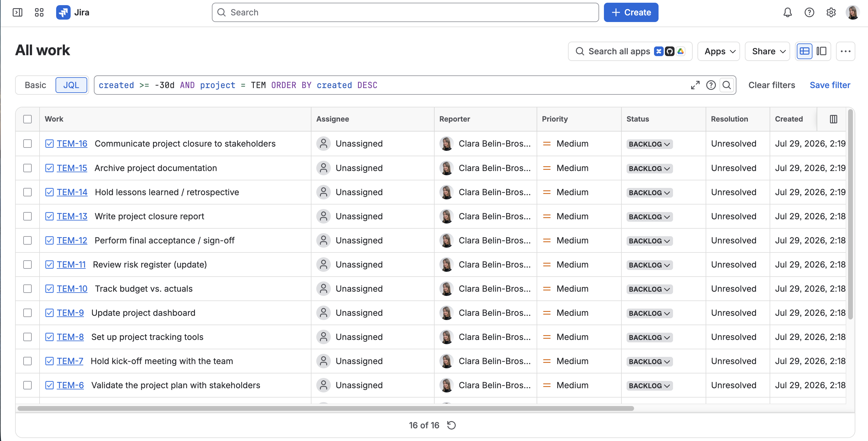Click unassigned avatar on TEM-9 row
This screenshot has height=441, width=868.
pos(324,313)
